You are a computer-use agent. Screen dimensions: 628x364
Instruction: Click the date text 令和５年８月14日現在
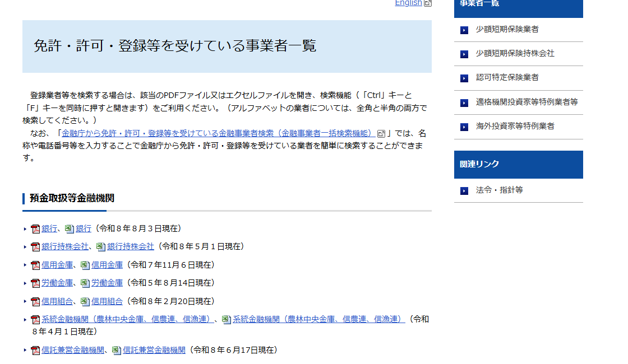click(x=172, y=283)
